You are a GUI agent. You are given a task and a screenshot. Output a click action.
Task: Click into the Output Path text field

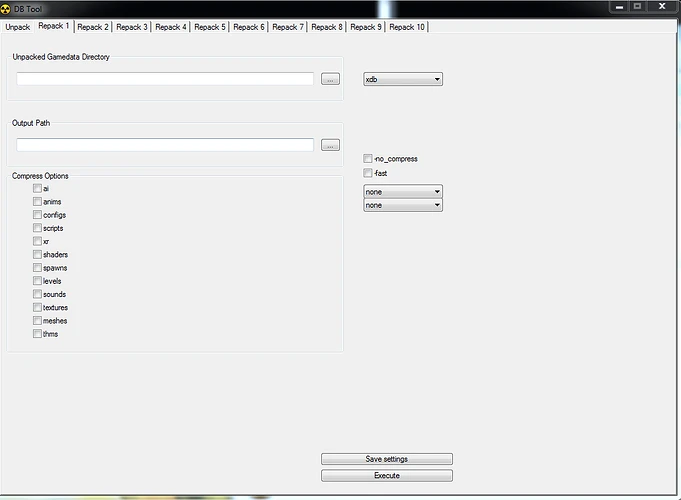tap(165, 145)
